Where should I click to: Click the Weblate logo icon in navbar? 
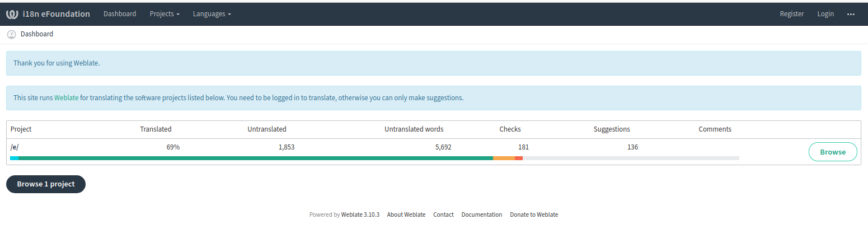point(12,14)
